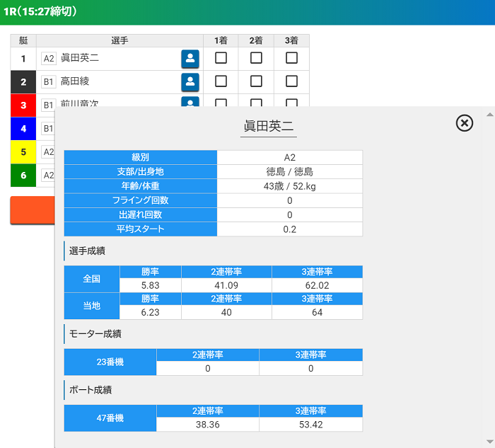Select the green boat 6 number cell

[x=23, y=175]
